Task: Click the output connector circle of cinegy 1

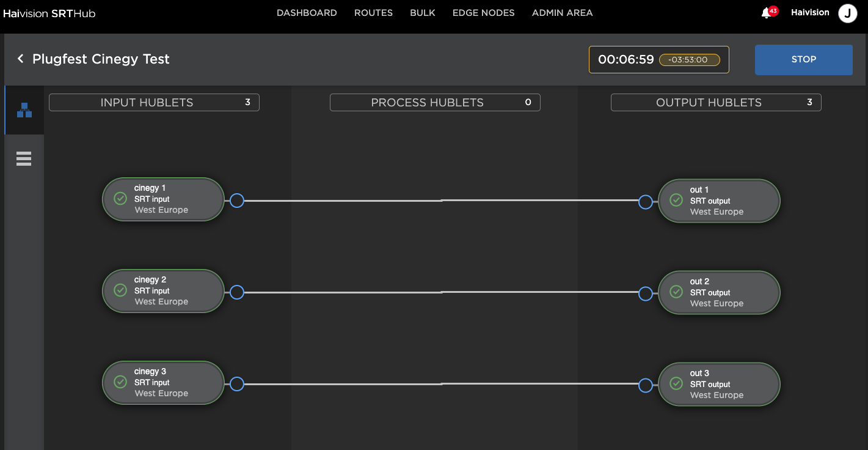Action: pyautogui.click(x=237, y=201)
